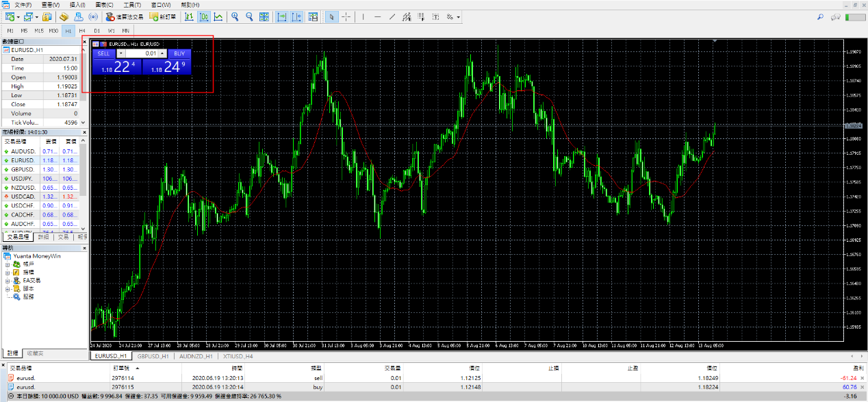Open the 工具(T) menu
This screenshot has width=868, height=402.
(x=132, y=5)
